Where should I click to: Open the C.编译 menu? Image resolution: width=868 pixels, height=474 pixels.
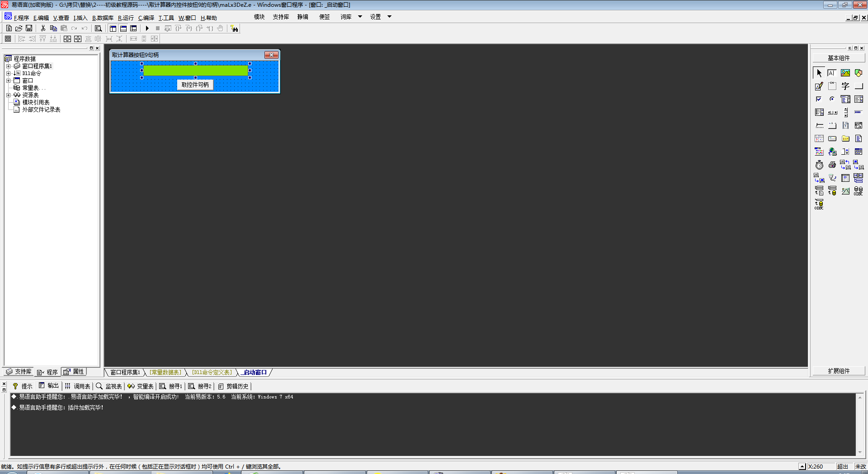[146, 18]
